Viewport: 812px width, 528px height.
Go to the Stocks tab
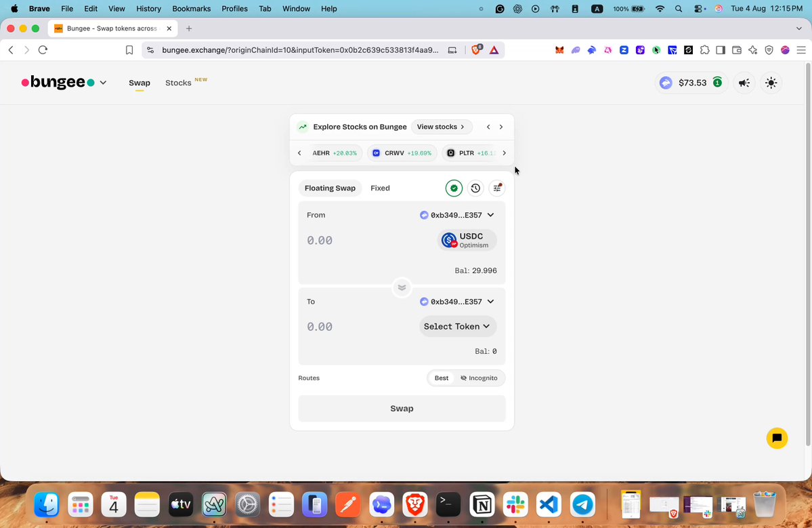click(178, 83)
